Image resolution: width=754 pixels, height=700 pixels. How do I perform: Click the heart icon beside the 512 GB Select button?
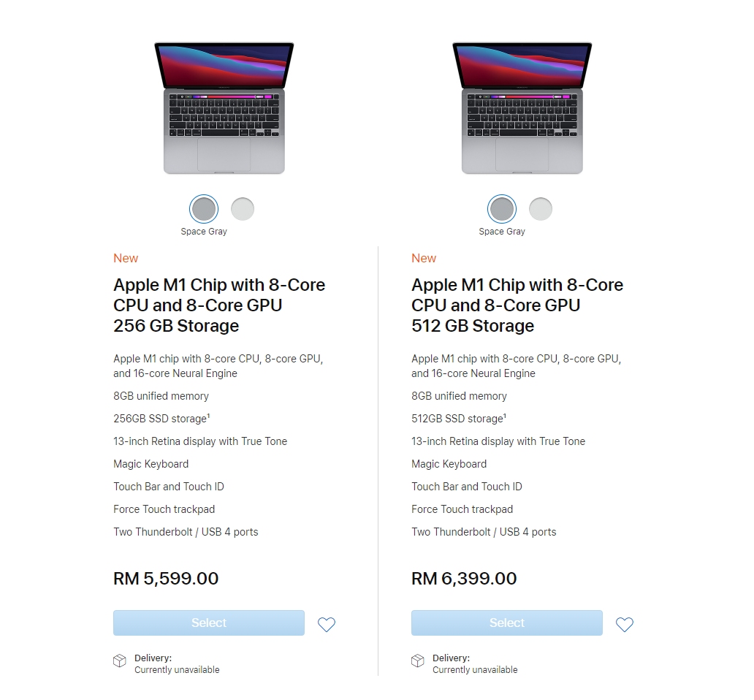click(x=625, y=624)
